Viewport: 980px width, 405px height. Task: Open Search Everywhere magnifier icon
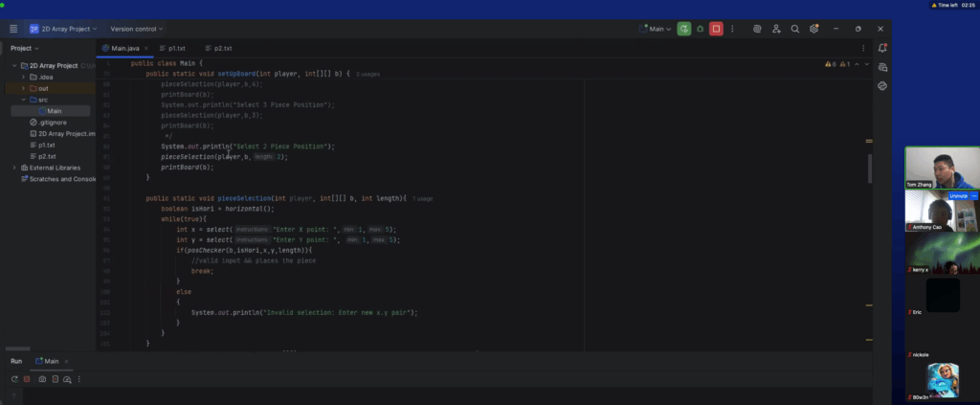[x=794, y=29]
